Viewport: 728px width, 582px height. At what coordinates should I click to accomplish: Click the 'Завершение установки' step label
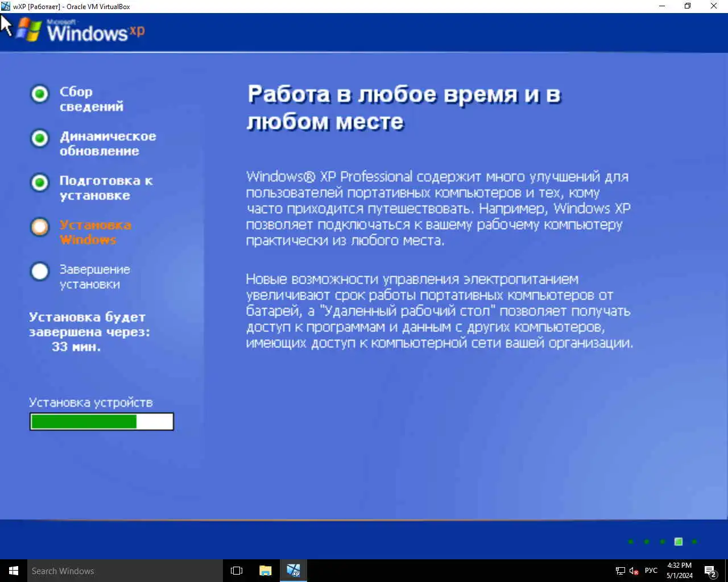coord(94,276)
